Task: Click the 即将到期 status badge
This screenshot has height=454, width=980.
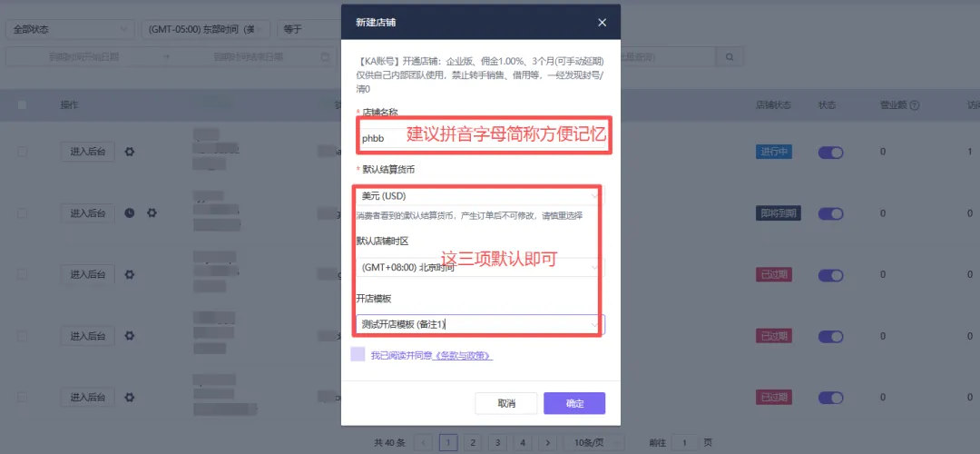Action: 779,213
